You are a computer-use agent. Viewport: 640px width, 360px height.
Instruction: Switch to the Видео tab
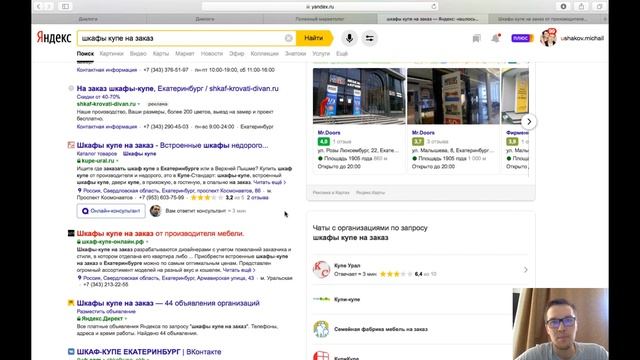tap(138, 53)
